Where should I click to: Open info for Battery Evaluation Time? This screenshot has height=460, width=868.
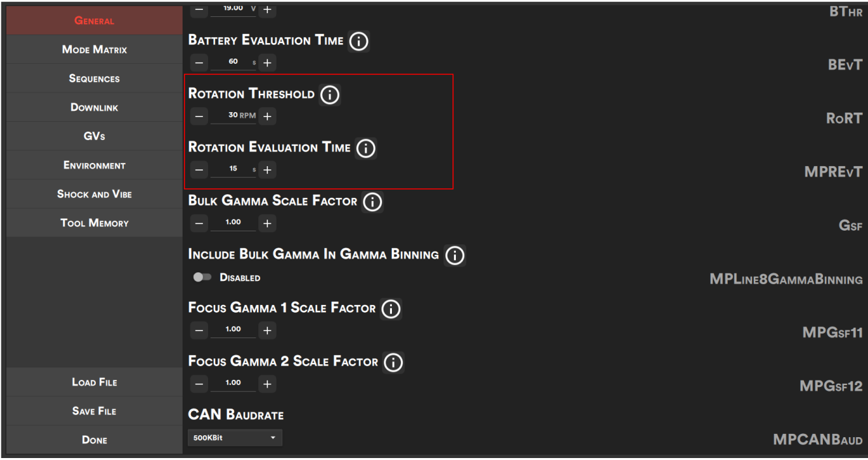(359, 41)
